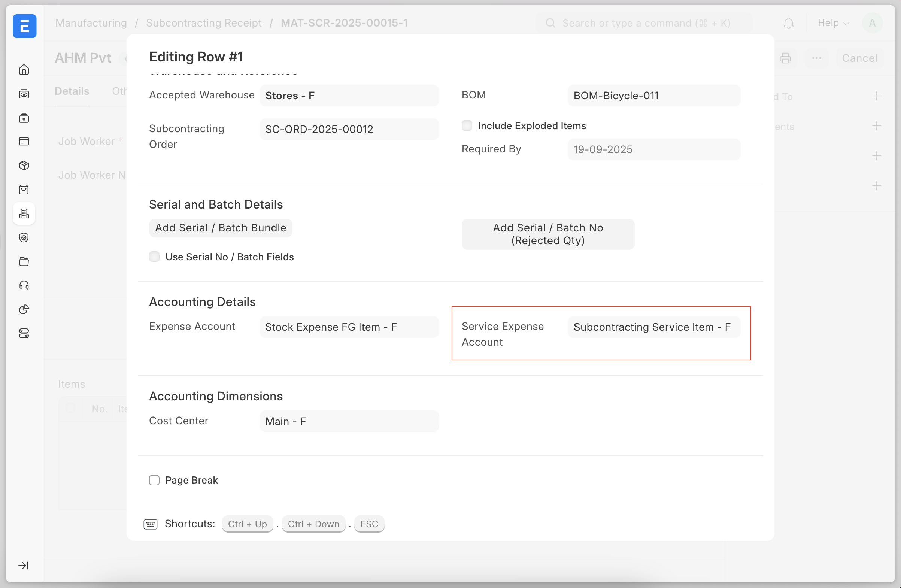Switch to the Details tab
Image resolution: width=901 pixels, height=588 pixels.
[x=72, y=91]
